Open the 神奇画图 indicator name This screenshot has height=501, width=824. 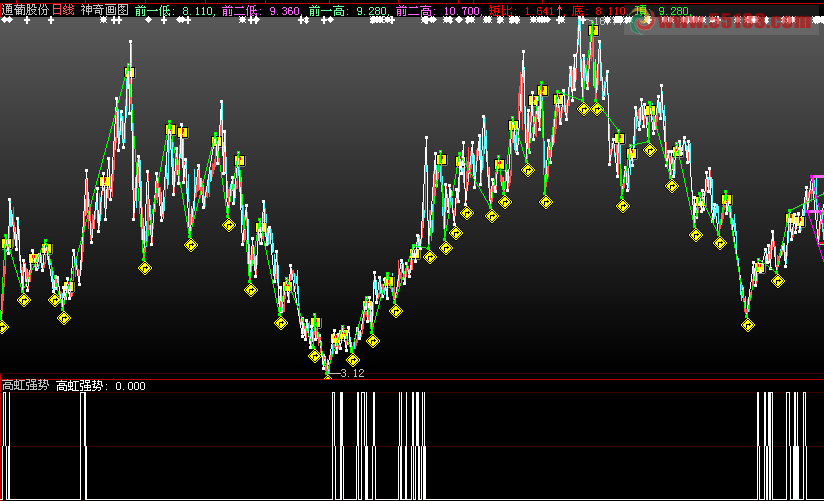coord(105,10)
